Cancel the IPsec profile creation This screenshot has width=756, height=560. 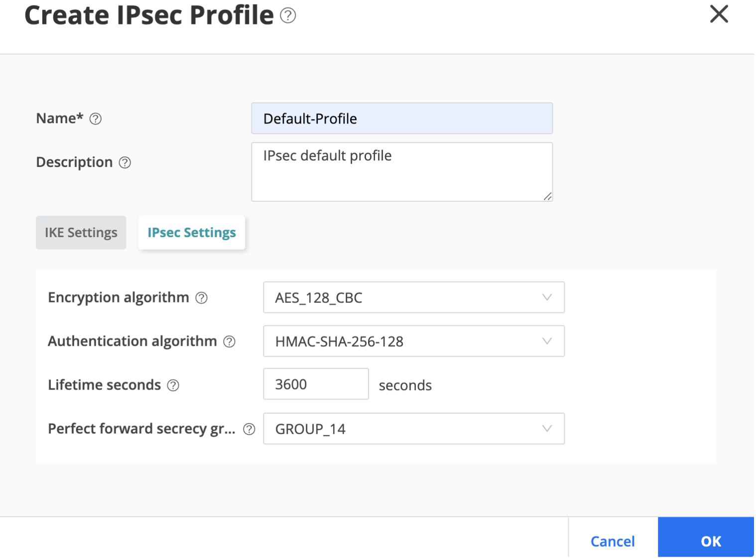coord(613,541)
